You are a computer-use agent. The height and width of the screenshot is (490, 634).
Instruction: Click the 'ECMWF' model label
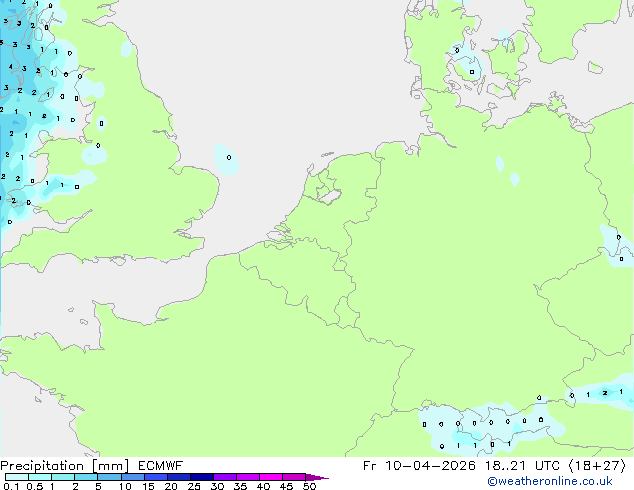(x=160, y=466)
